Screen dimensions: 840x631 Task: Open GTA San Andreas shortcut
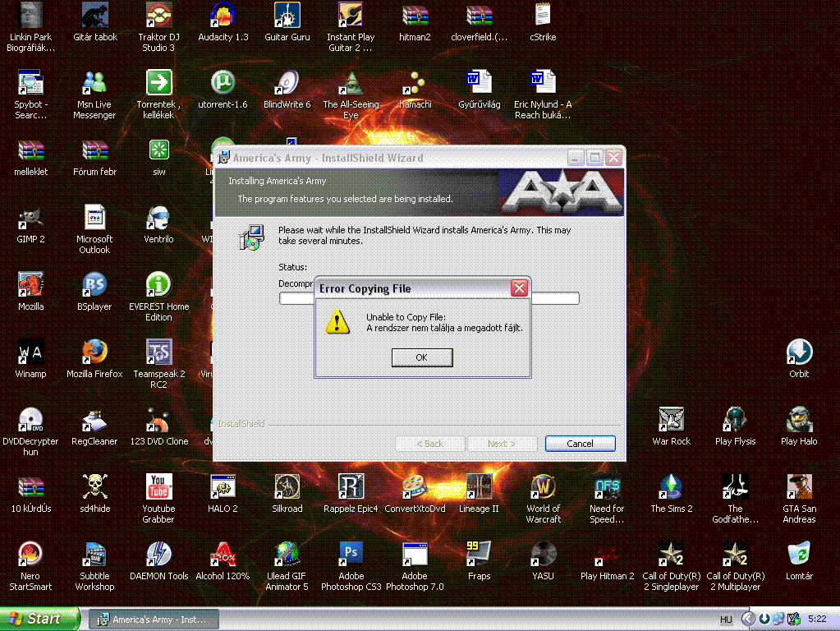(799, 487)
